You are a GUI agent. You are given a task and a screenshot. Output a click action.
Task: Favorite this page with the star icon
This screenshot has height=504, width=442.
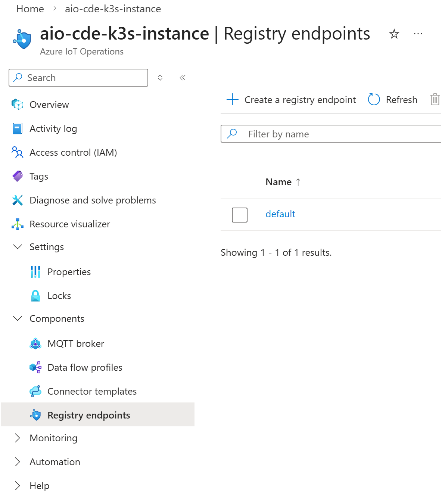[394, 34]
